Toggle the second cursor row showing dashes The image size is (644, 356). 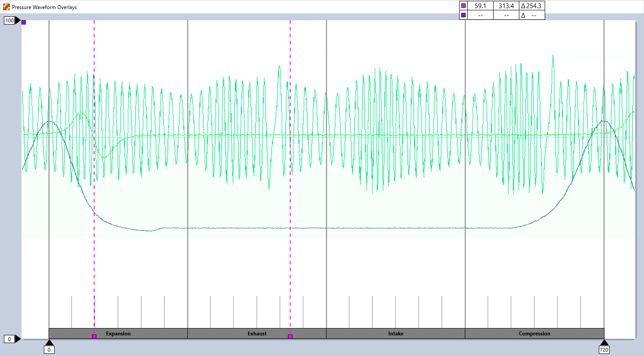[481, 14]
